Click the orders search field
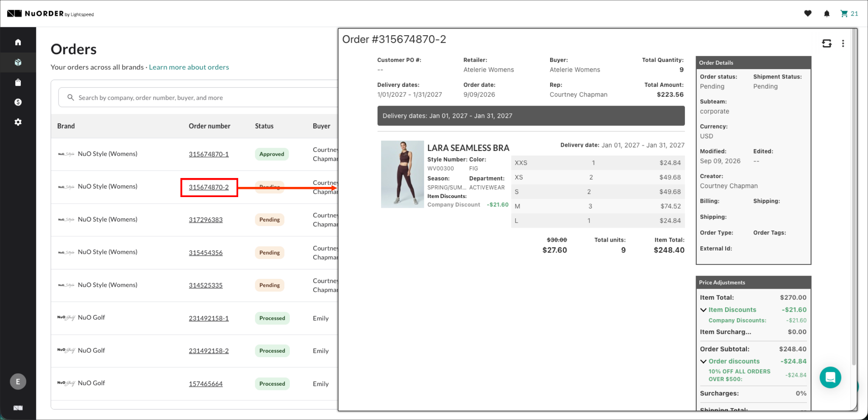The image size is (868, 420). click(198, 97)
